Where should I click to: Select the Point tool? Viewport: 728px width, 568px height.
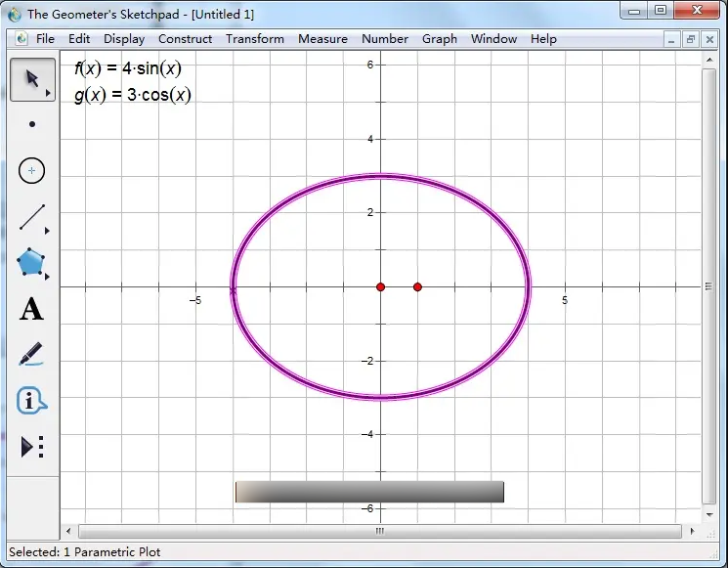point(32,124)
